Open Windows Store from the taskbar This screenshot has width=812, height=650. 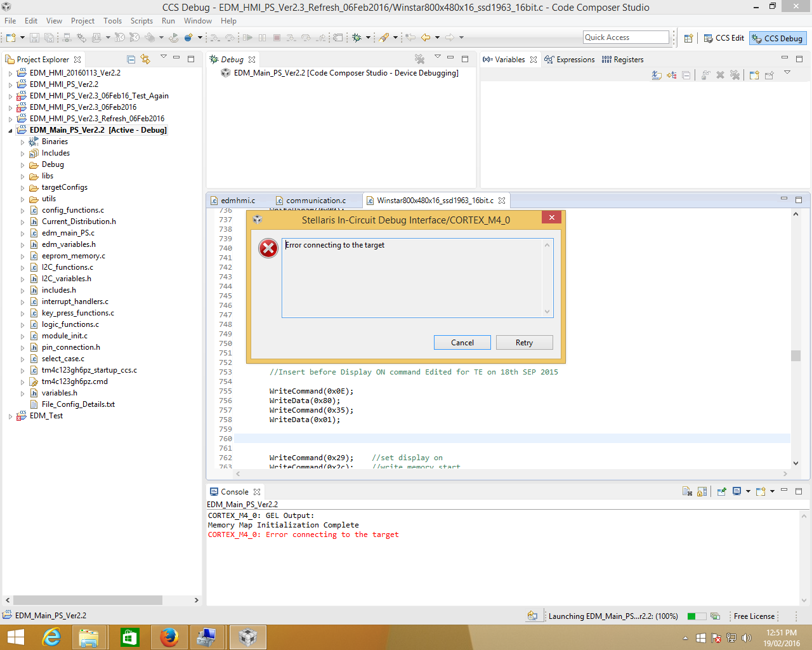pyautogui.click(x=129, y=637)
